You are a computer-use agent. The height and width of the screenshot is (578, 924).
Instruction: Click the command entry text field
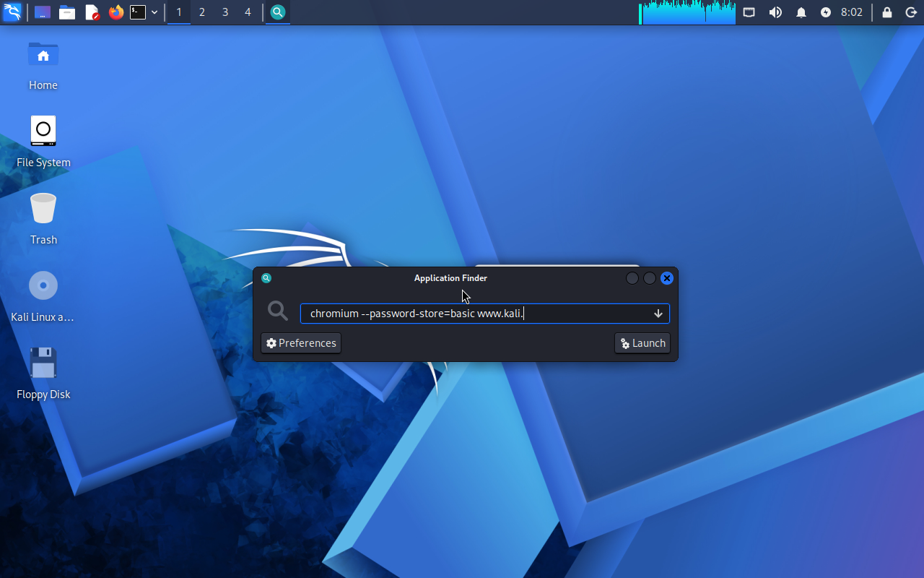click(476, 314)
